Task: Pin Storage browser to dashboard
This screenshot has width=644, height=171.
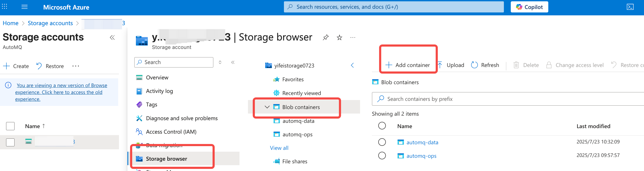Action: pos(326,37)
